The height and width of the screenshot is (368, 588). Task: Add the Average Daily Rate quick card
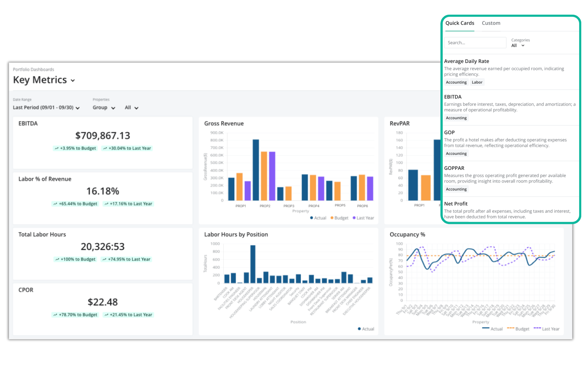coord(466,61)
